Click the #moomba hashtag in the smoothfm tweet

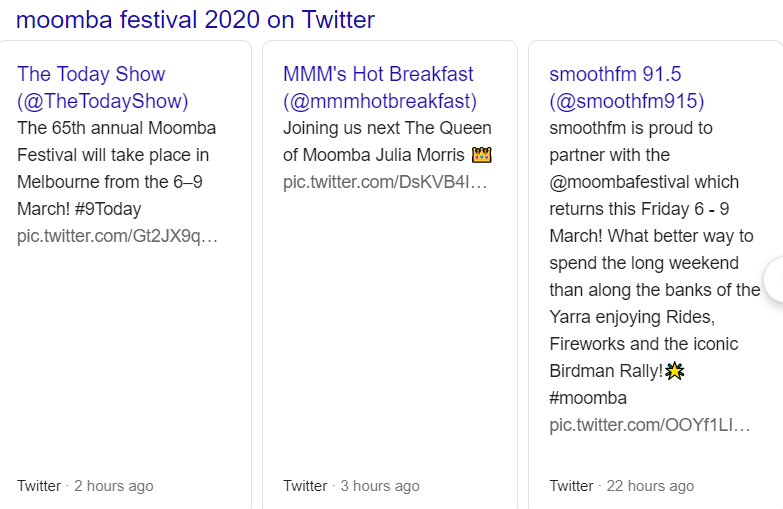pos(588,398)
